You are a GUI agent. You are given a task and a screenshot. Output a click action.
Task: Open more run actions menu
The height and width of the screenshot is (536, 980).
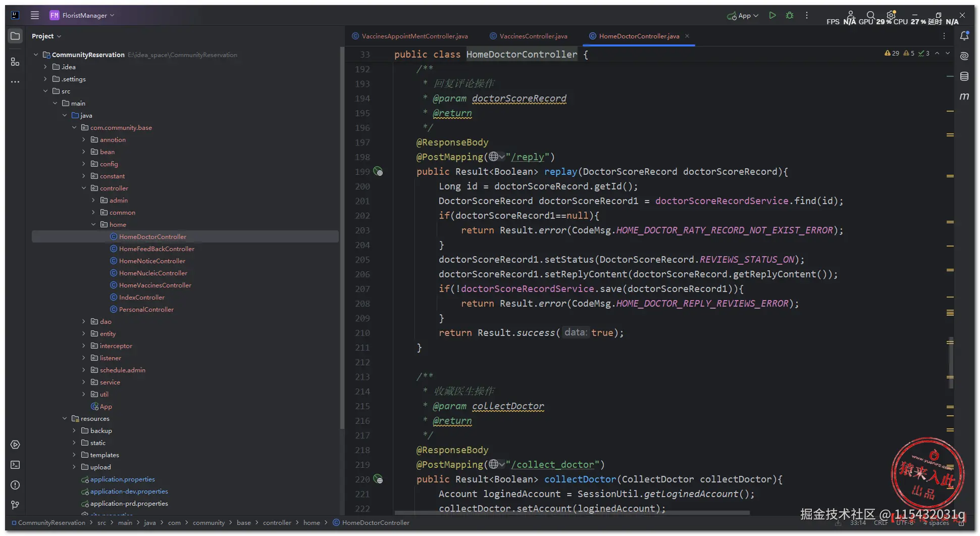click(807, 15)
